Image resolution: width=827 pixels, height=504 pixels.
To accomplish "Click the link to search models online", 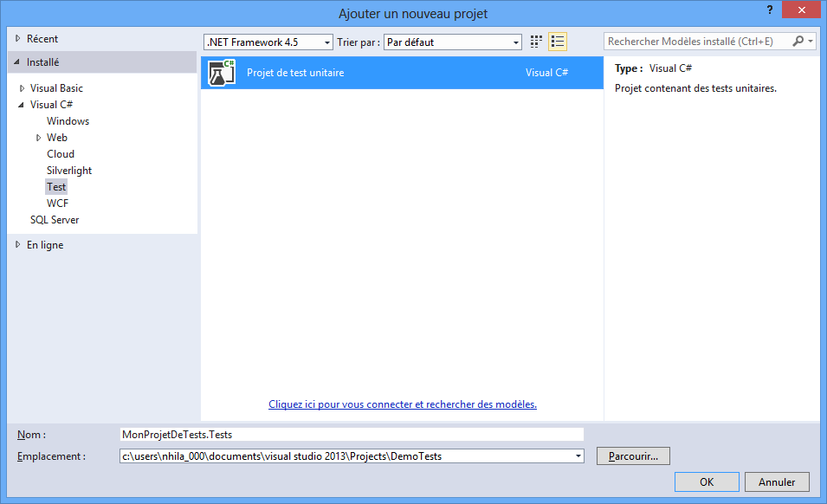I will point(403,404).
